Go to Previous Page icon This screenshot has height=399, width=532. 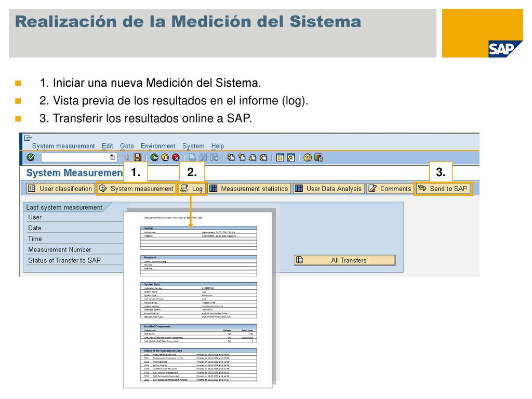coord(242,157)
